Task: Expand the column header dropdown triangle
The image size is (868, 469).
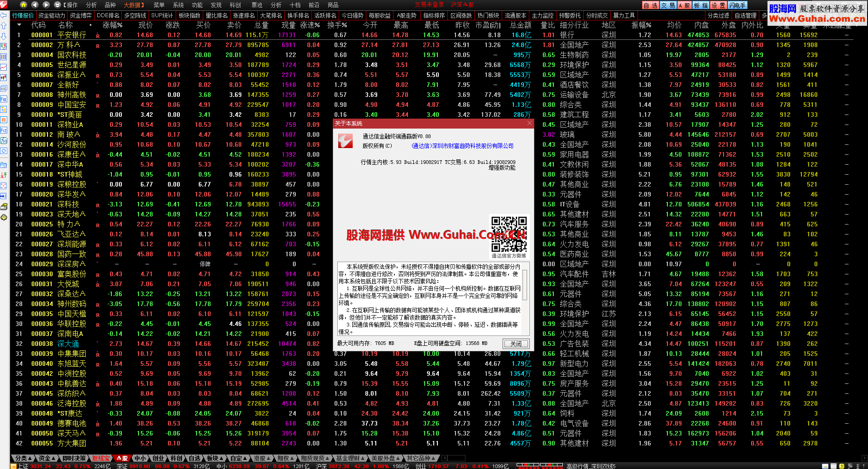Action: (x=19, y=25)
